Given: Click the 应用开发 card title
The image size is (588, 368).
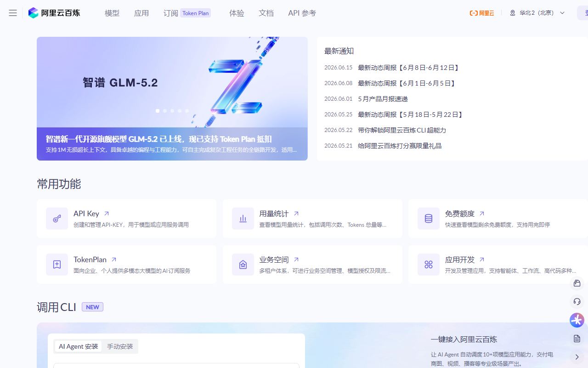Looking at the screenshot, I should click(x=460, y=259).
